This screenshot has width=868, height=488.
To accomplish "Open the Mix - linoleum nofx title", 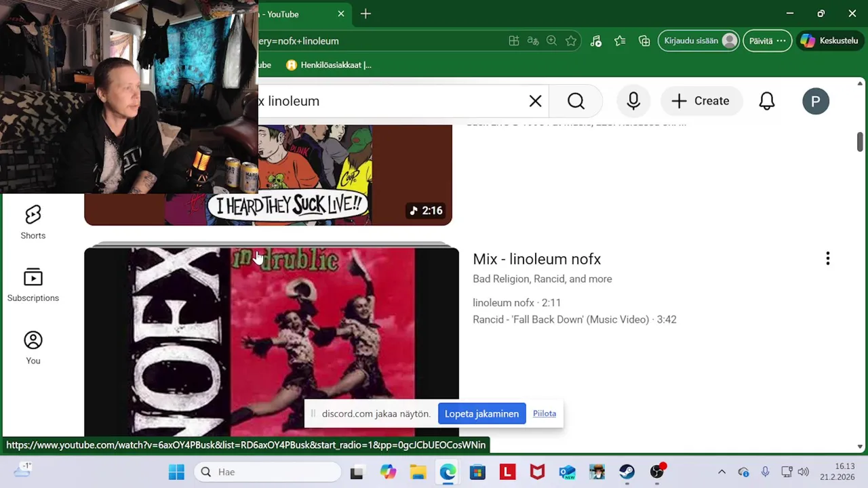I will (x=536, y=259).
